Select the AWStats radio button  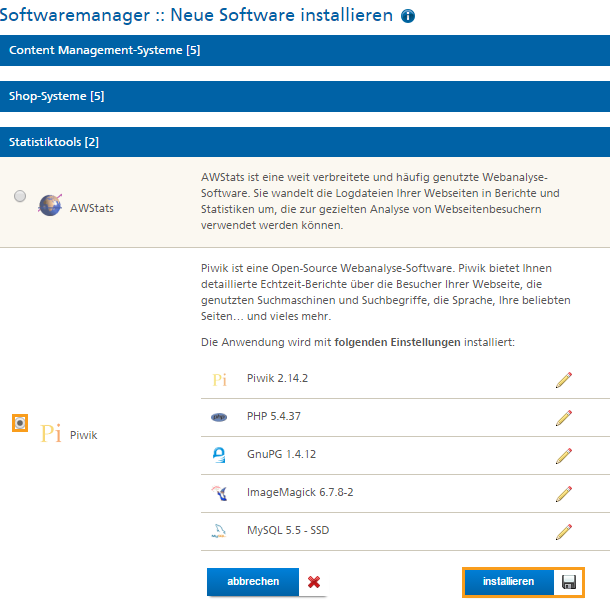click(x=20, y=196)
